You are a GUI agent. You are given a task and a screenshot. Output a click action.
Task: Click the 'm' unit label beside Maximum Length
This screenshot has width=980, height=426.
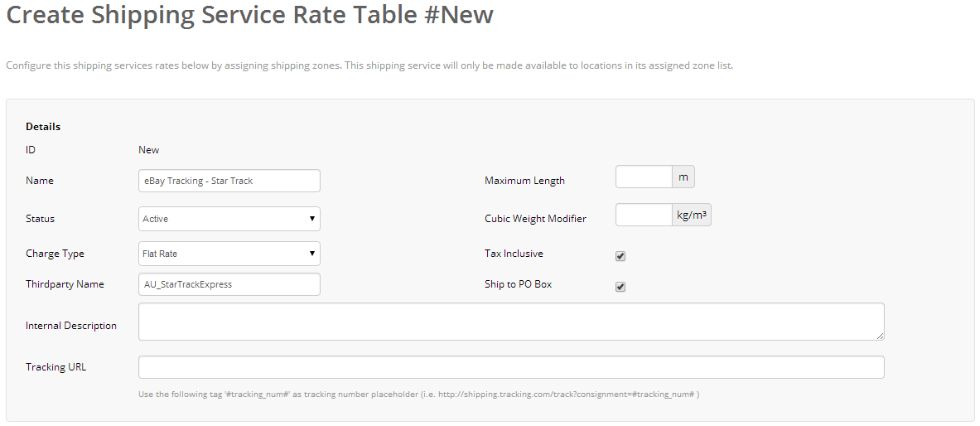(x=683, y=177)
